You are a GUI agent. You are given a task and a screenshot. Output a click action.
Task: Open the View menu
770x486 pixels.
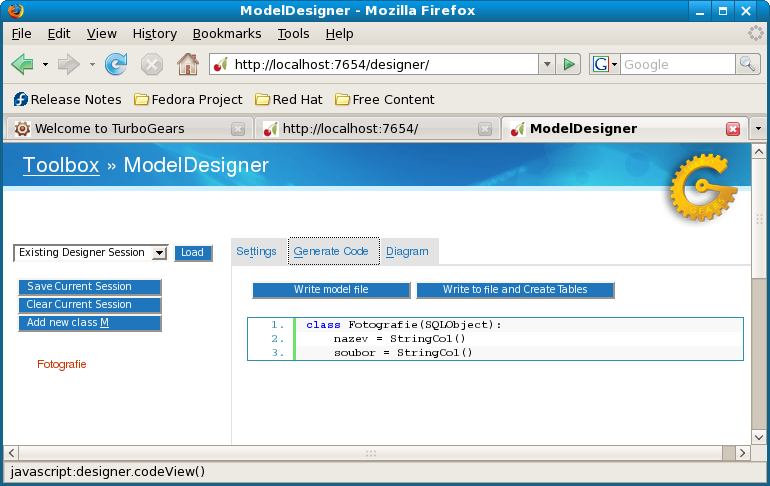[102, 34]
